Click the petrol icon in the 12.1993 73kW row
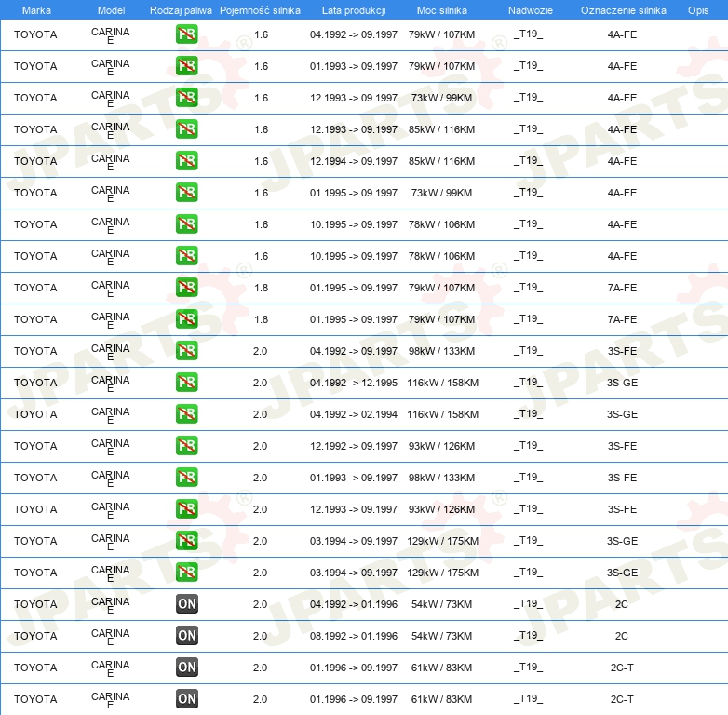 click(x=186, y=98)
